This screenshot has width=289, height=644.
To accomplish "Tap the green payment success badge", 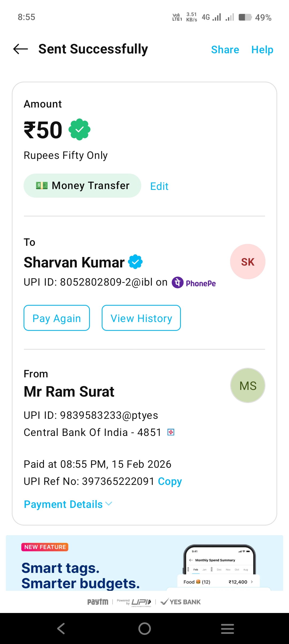I will pyautogui.click(x=79, y=130).
